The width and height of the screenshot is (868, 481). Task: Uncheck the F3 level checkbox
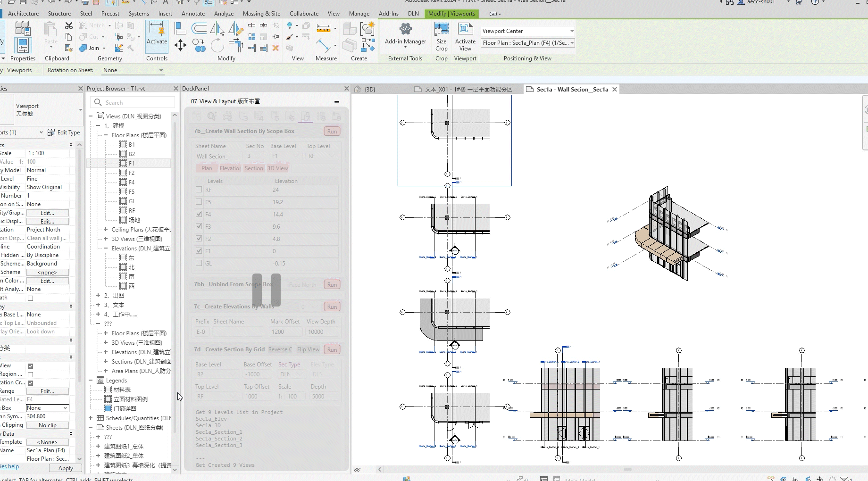[199, 226]
